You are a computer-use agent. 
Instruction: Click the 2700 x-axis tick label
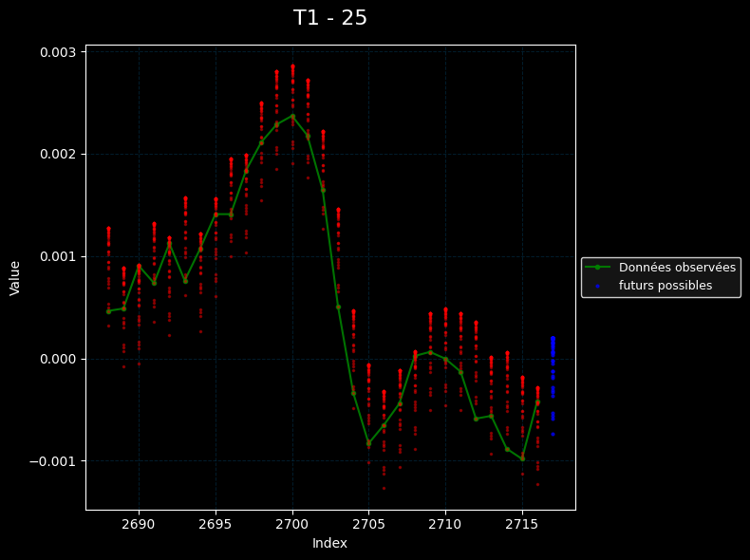click(x=292, y=524)
